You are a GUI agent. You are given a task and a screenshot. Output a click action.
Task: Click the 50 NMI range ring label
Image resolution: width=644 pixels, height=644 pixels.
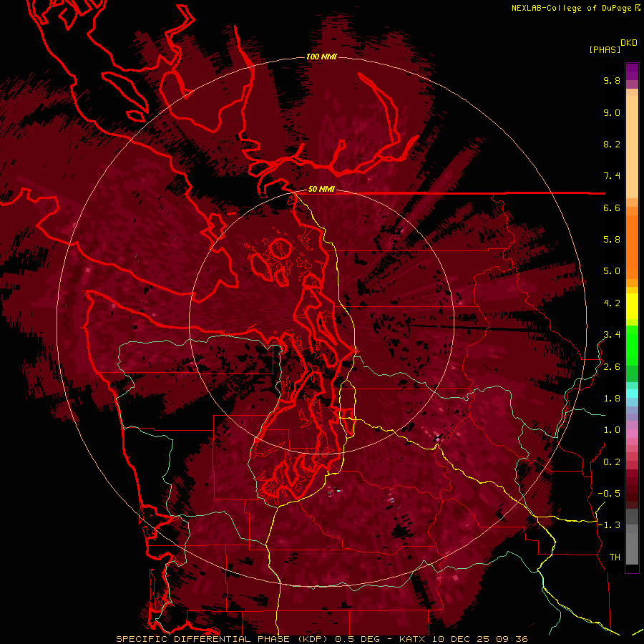(x=321, y=189)
